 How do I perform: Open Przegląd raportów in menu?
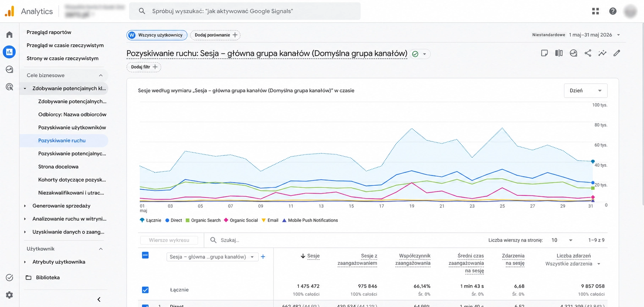tap(49, 32)
